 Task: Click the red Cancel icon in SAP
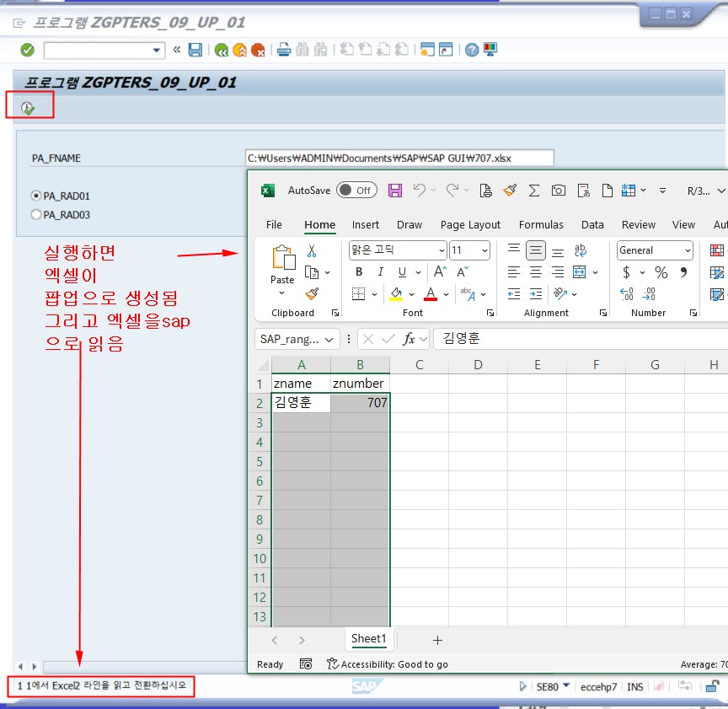point(258,50)
